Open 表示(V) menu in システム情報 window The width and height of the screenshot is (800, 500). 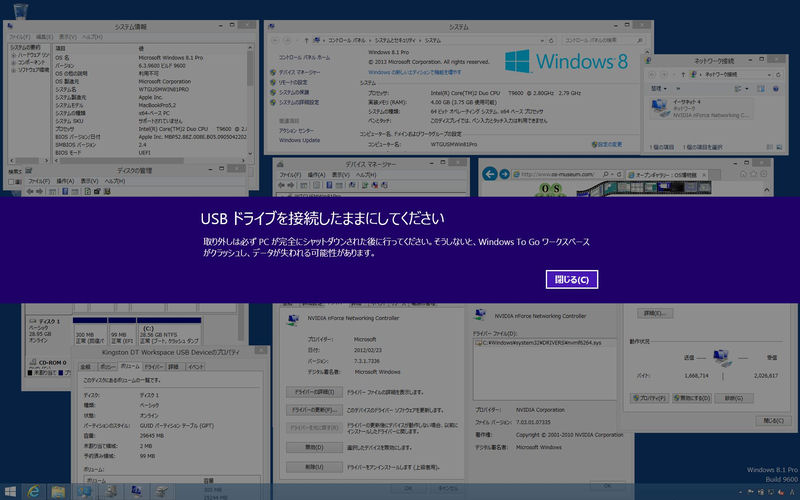click(68, 37)
